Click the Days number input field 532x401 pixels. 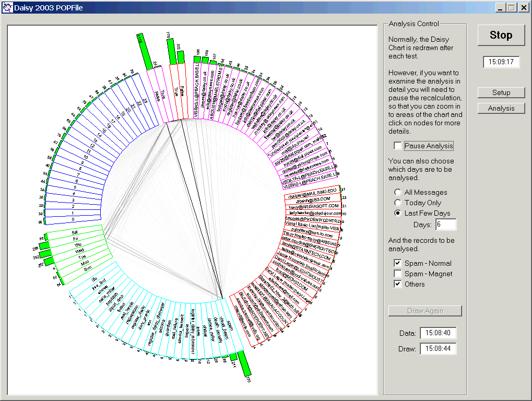pyautogui.click(x=446, y=225)
